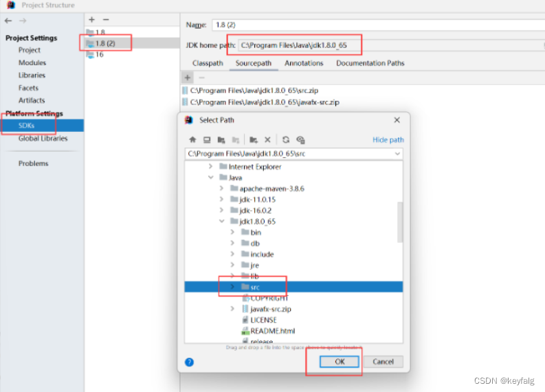The width and height of the screenshot is (545, 392).
Task: Collapse the jdk1.8.0_65 folder
Action: [221, 221]
